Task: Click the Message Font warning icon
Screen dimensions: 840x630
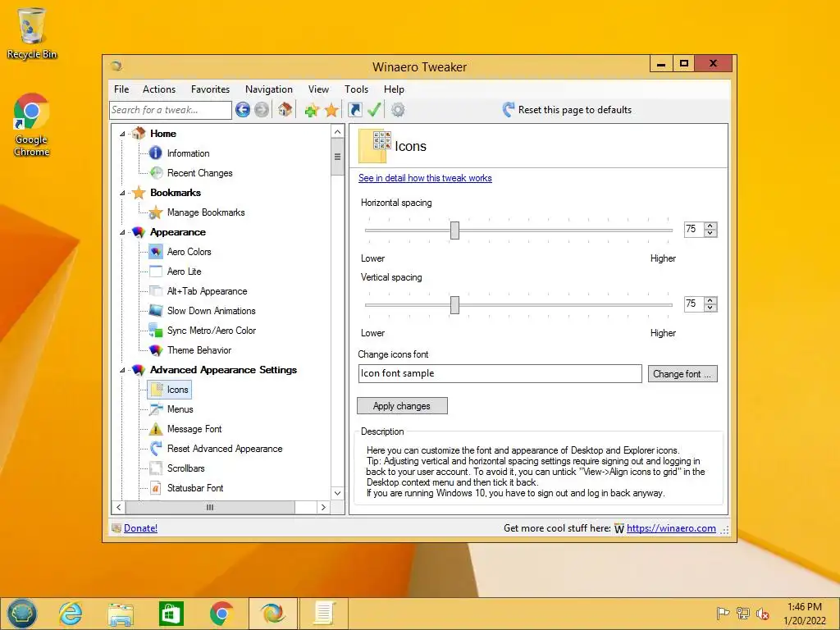Action: [156, 428]
